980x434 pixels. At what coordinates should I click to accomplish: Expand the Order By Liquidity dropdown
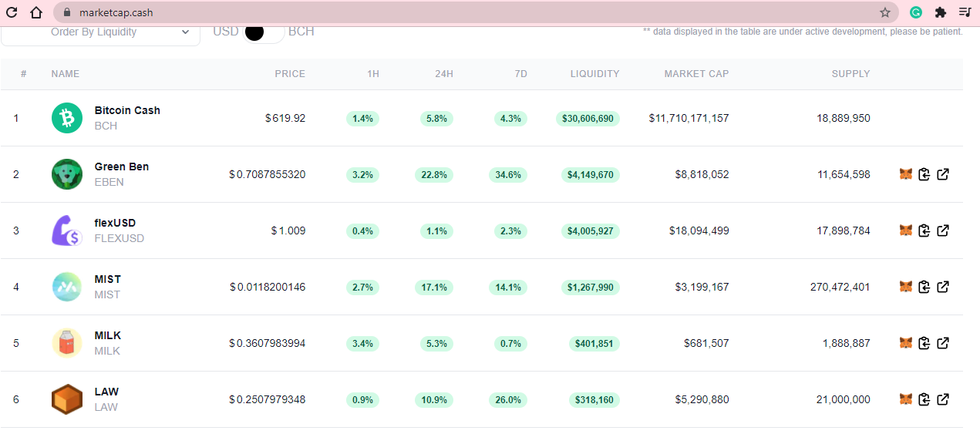100,32
